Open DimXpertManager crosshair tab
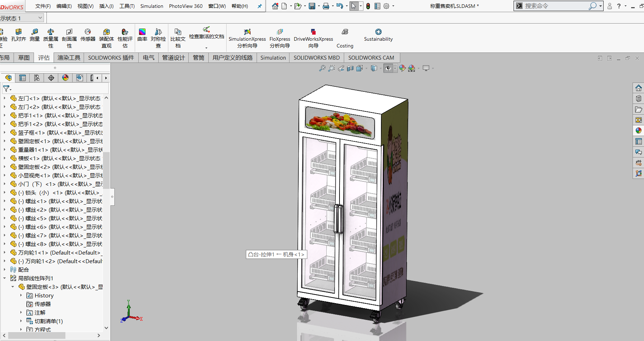This screenshot has width=644, height=341. [51, 78]
